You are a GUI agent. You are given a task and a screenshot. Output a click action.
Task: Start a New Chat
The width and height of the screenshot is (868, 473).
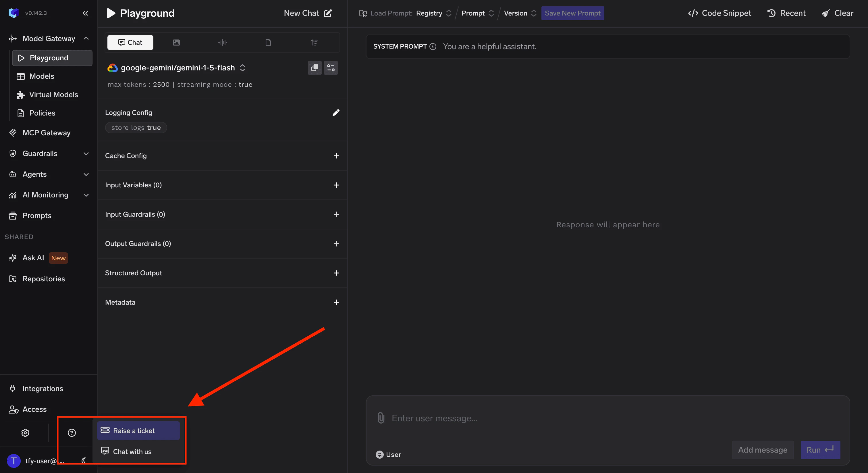(x=308, y=13)
